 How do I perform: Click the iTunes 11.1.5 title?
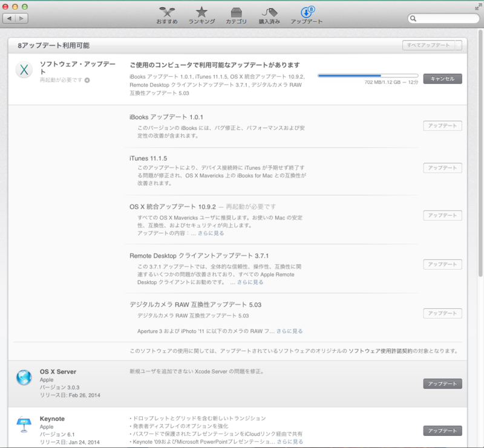[148, 158]
